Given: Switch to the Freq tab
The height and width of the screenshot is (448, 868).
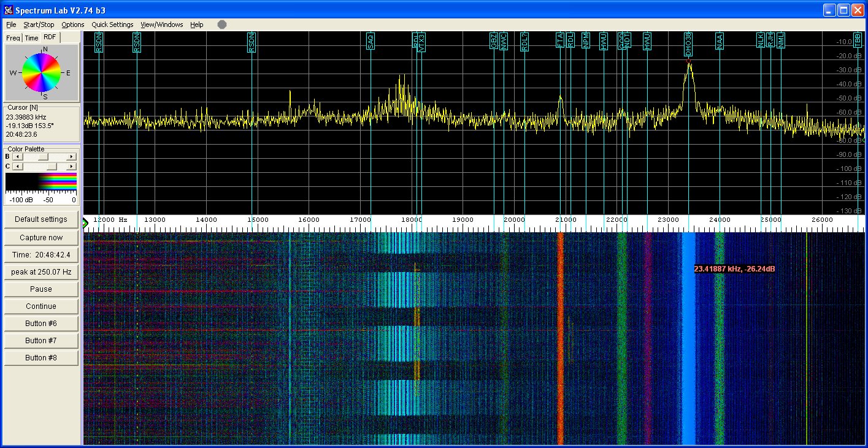Looking at the screenshot, I should click(x=13, y=38).
